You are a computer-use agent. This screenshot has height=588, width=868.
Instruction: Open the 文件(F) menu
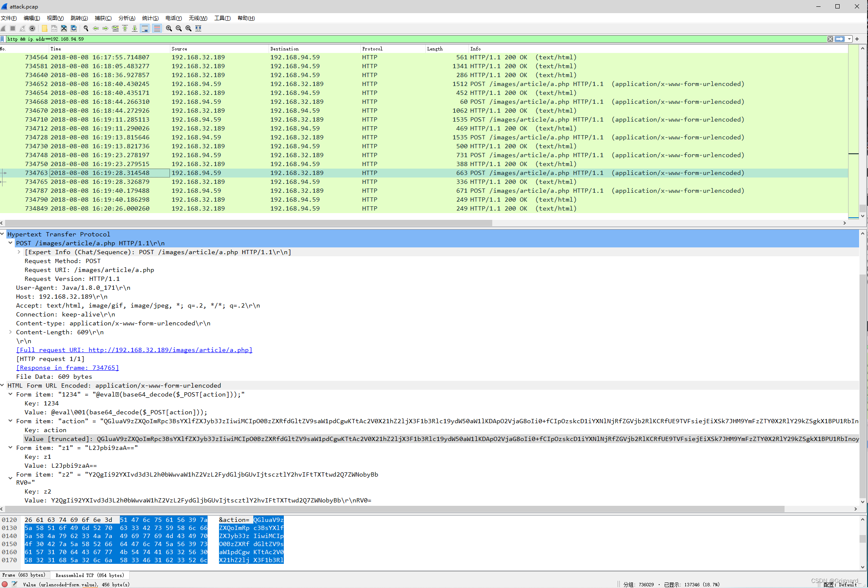click(x=9, y=18)
